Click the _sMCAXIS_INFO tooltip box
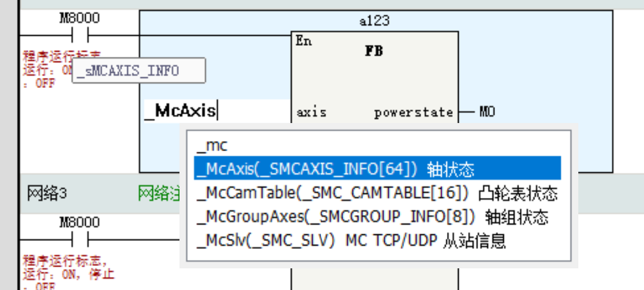644x290 pixels. (x=138, y=71)
